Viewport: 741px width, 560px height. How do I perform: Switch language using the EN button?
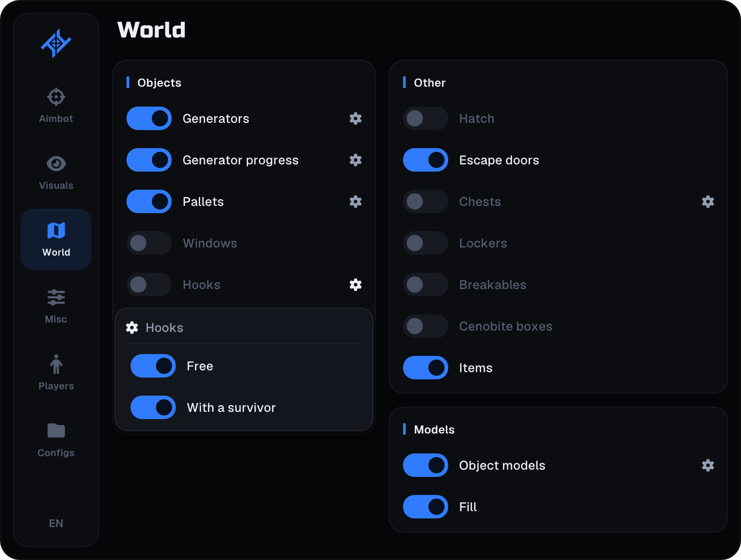click(x=56, y=523)
